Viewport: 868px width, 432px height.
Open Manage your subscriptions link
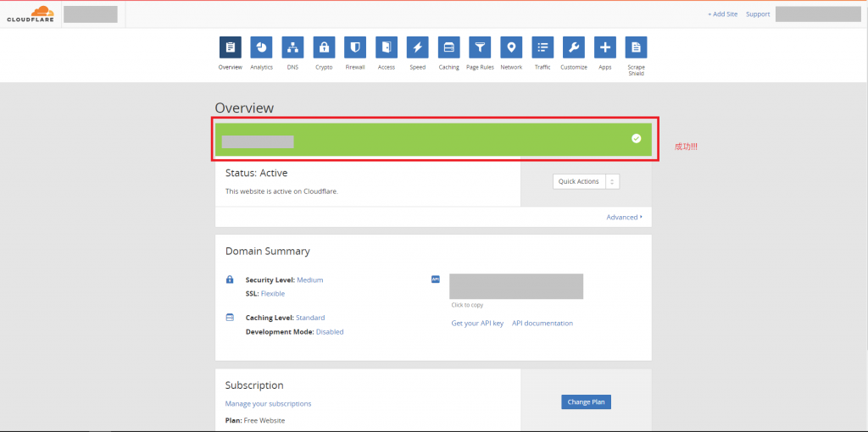coord(268,404)
